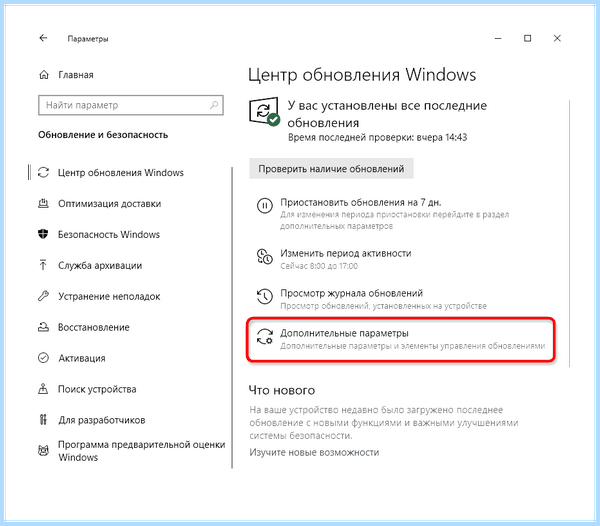Click the history icon for Просмотр журнала обновлений
The height and width of the screenshot is (526, 600).
(264, 296)
